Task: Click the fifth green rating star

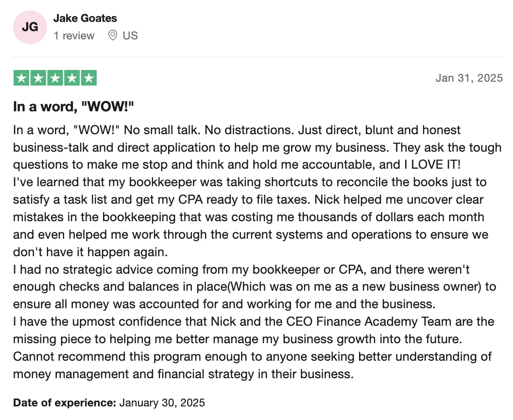Action: 89,78
